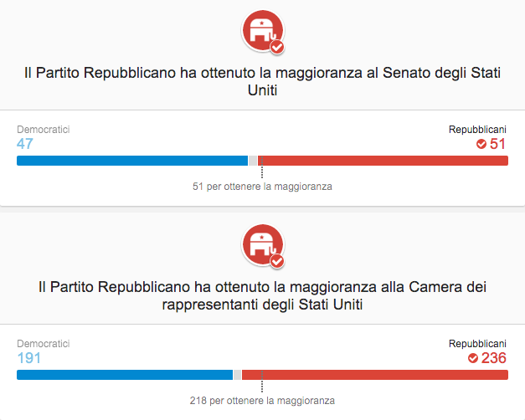Select the Democratic seat count 191
525x420 pixels.
click(x=28, y=358)
